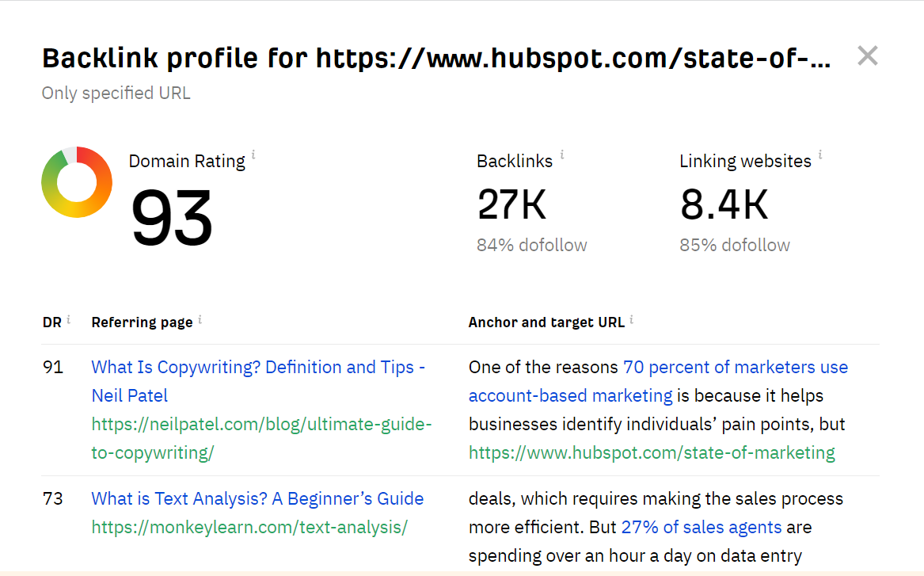Click the DR column info icon
This screenshot has height=576, width=924.
pyautogui.click(x=68, y=319)
